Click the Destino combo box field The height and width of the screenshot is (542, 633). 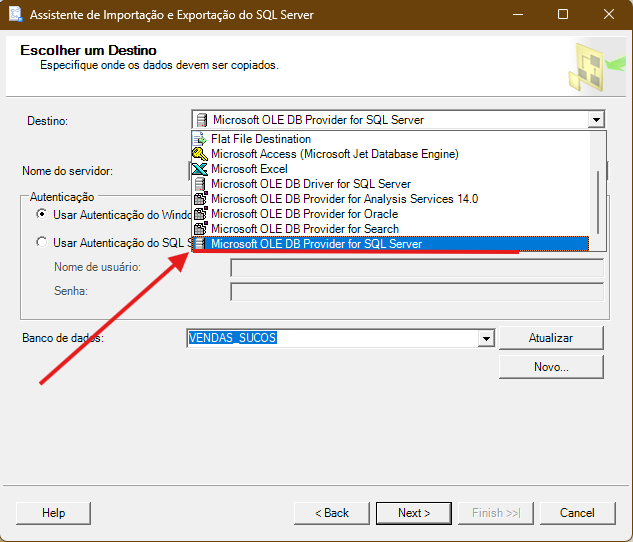398,119
